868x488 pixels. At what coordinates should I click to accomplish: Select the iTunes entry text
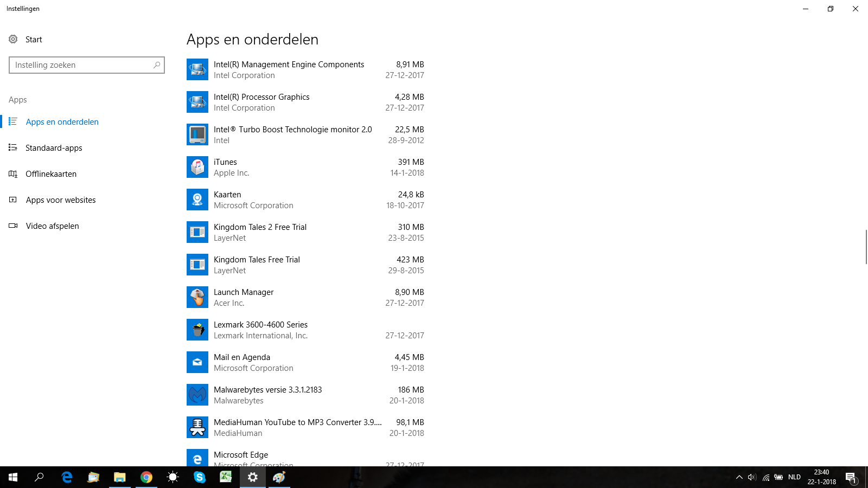point(225,162)
